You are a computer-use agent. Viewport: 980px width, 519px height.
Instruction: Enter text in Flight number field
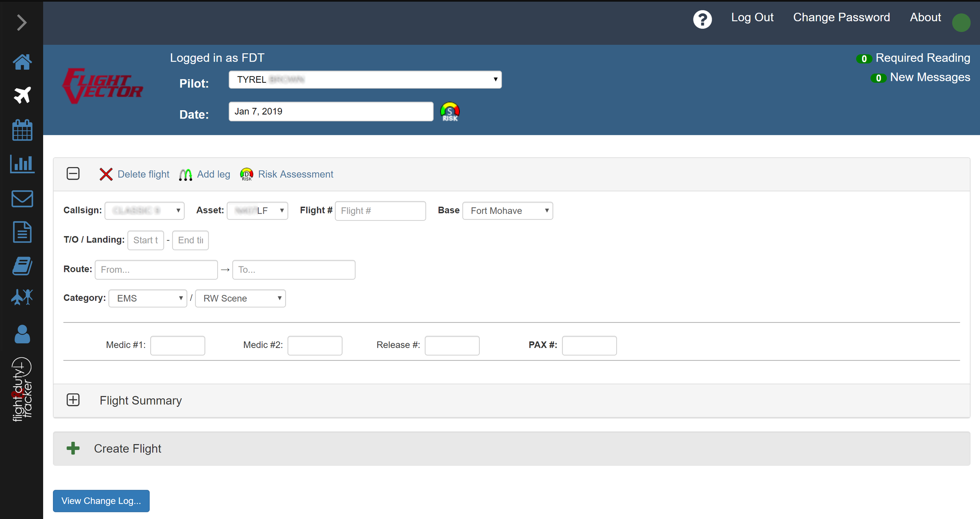click(x=379, y=210)
